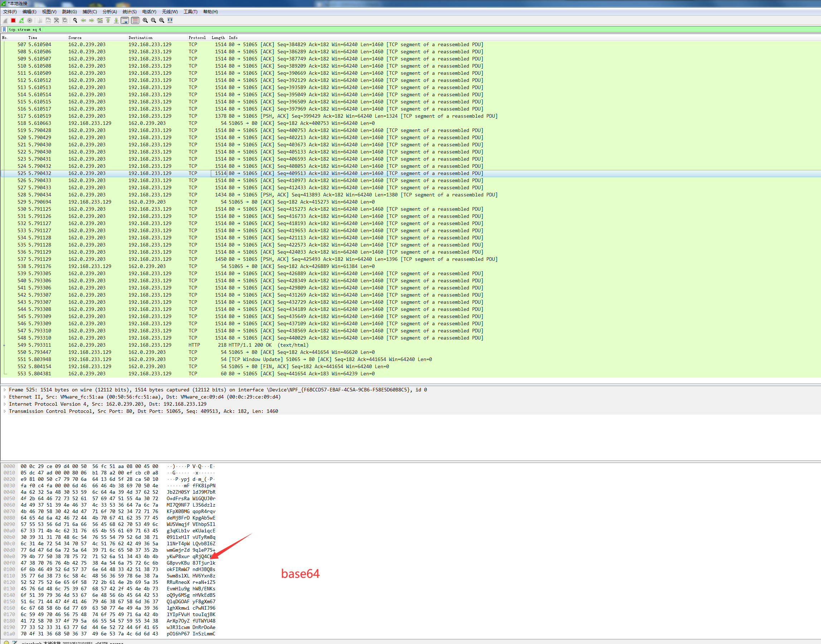Viewport: 821px width, 644px height.
Task: Stop capturing packets with red square
Action: pyautogui.click(x=13, y=20)
